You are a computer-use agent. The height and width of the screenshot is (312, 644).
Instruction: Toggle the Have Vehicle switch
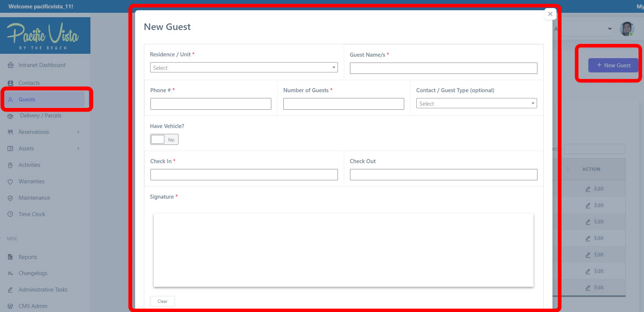(164, 139)
